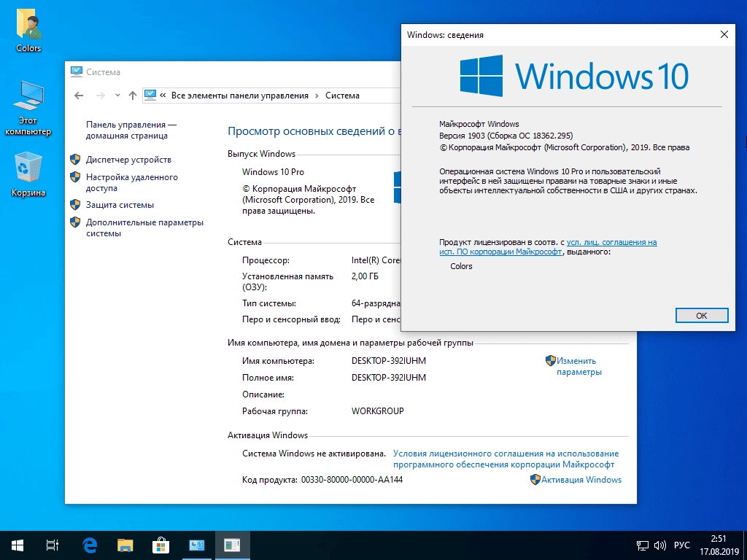Open File Explorer from the taskbar

point(125,545)
